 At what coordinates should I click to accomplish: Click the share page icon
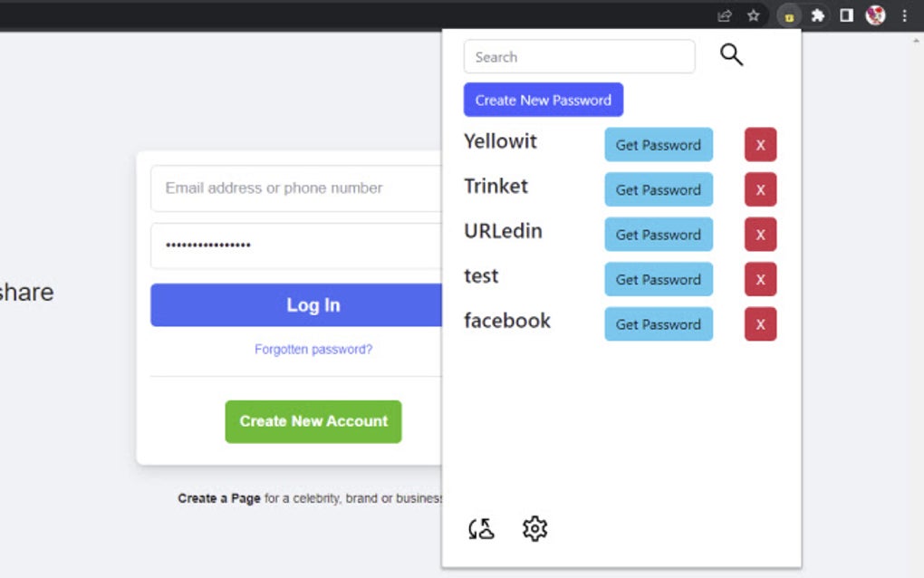click(x=723, y=15)
